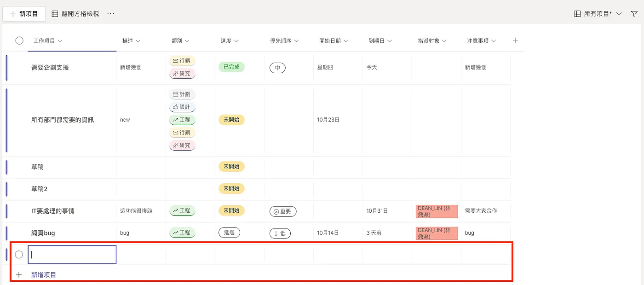Click 未開始 status in 草稿2 row
The image size is (644, 285).
click(x=231, y=188)
